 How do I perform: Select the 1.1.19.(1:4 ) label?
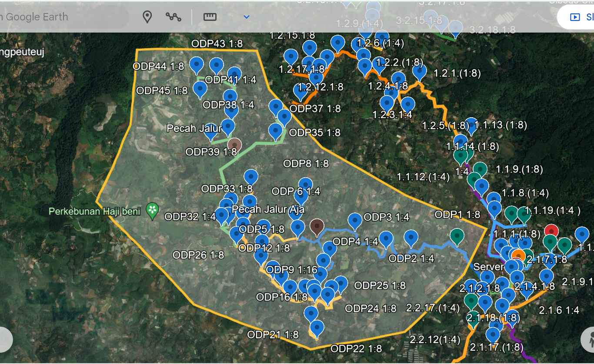552,211
